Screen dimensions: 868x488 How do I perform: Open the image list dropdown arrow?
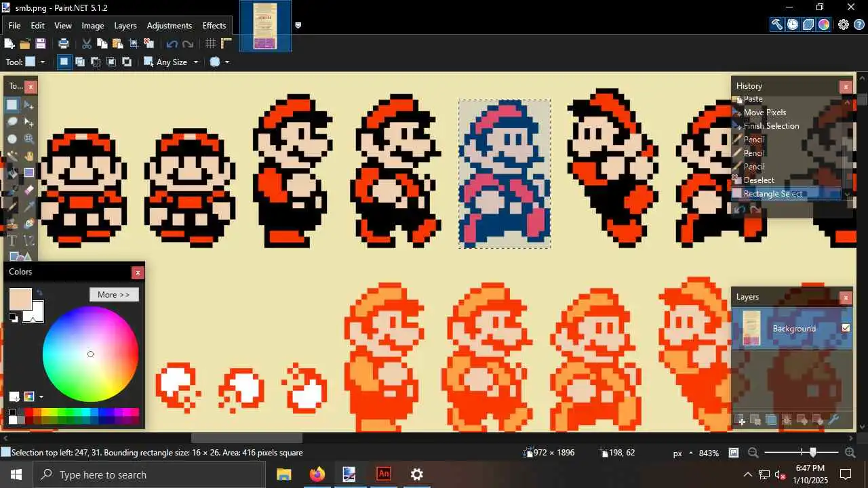click(298, 26)
